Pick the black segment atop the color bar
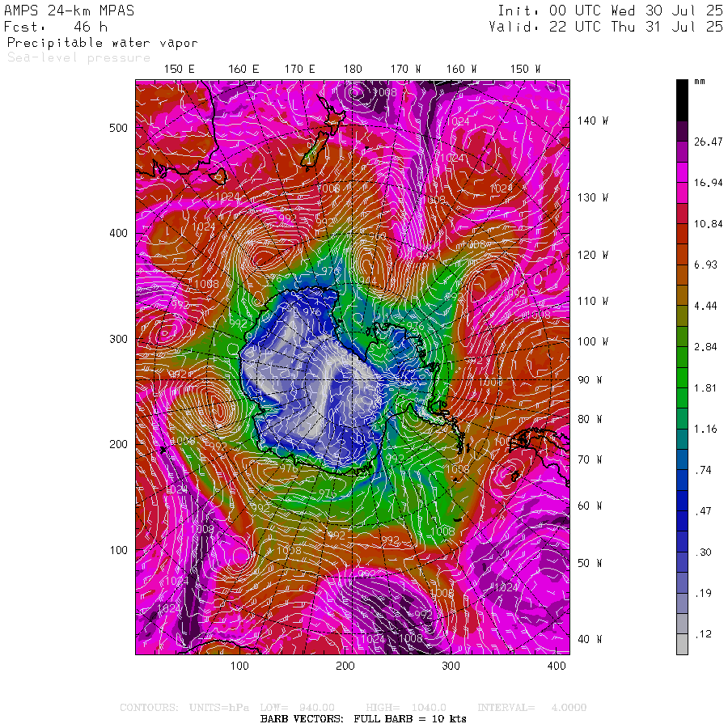Screen dimensions: 728x728 pyautogui.click(x=682, y=100)
